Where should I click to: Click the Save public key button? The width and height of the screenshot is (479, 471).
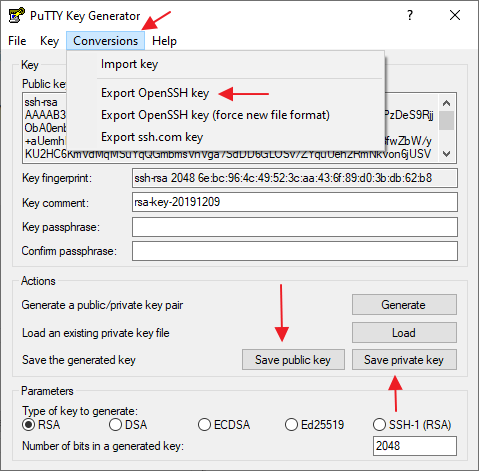click(x=293, y=360)
